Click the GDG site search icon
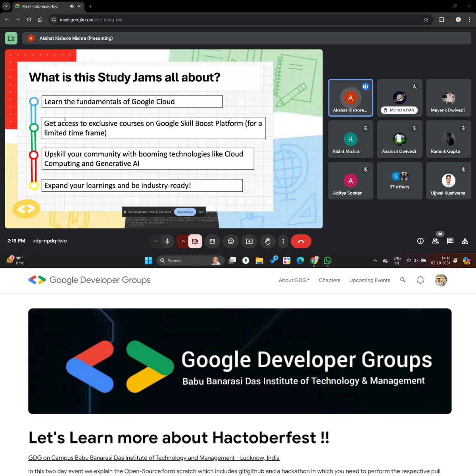 (403, 280)
